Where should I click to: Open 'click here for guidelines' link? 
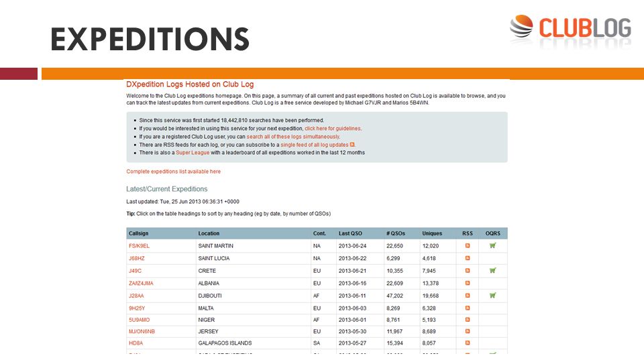[x=333, y=129]
